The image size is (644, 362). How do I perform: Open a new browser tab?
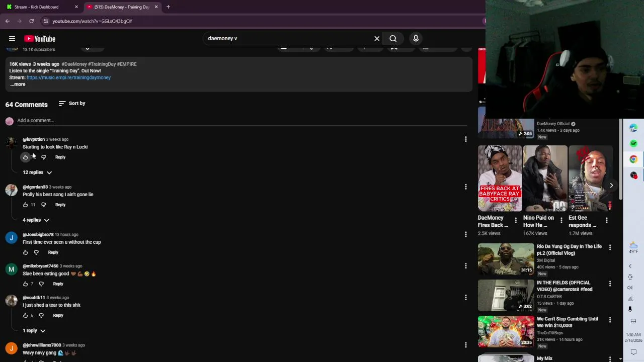(x=168, y=7)
